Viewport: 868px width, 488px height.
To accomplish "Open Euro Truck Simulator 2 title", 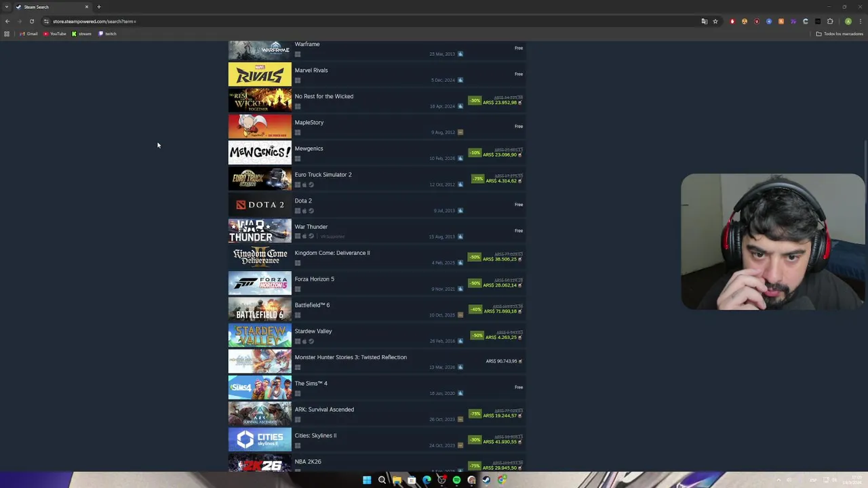I will click(323, 175).
